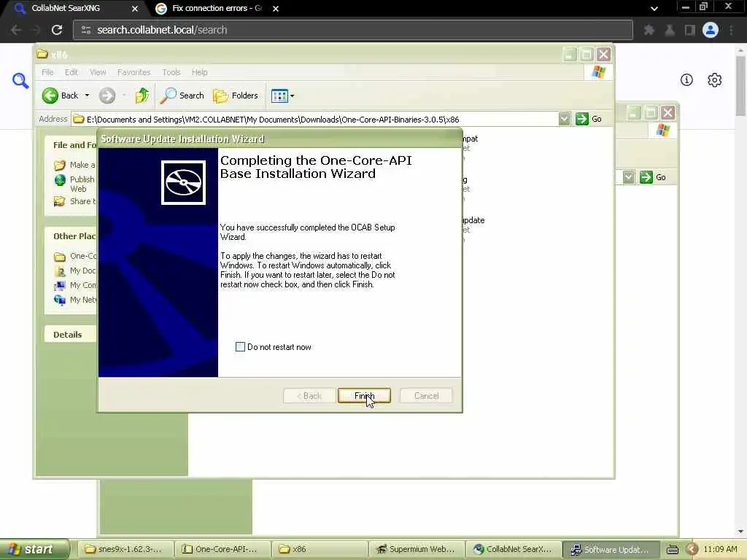Open SearXNG preferences gear icon
The image size is (747, 560).
pos(714,80)
